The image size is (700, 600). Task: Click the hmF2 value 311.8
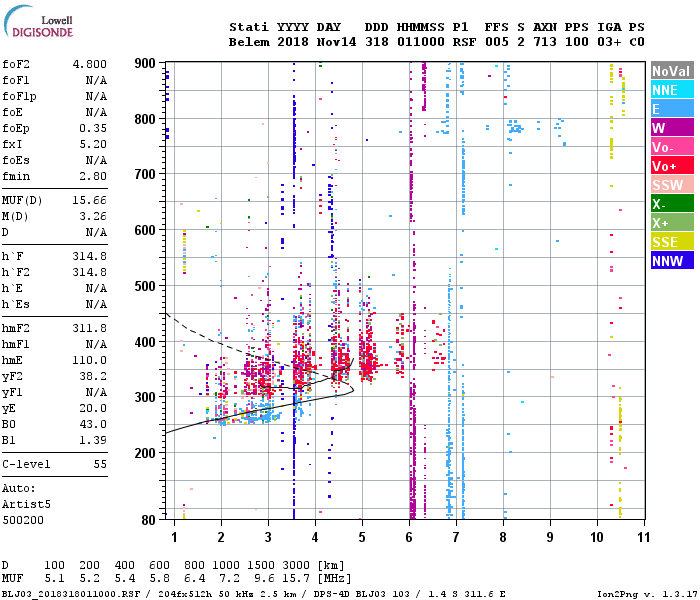tap(90, 328)
